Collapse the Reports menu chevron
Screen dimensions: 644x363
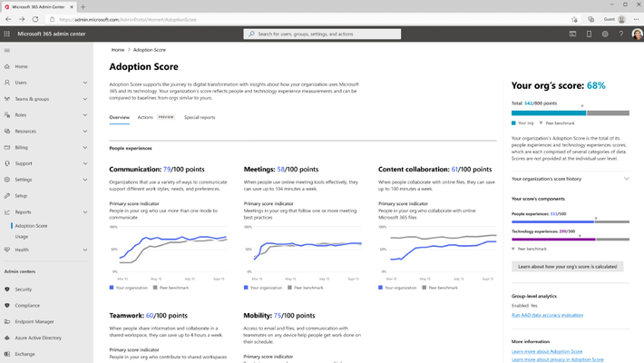85,212
